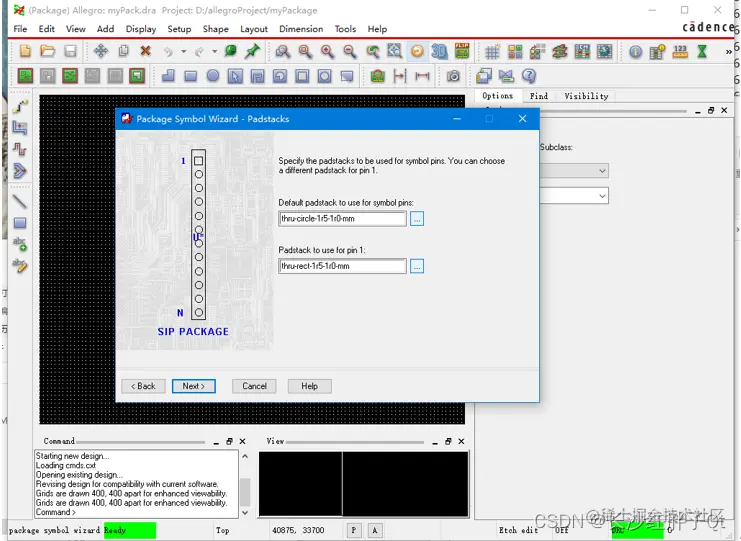Browse for pin 1 padstack
Screen dimensions: 741x541
(416, 266)
